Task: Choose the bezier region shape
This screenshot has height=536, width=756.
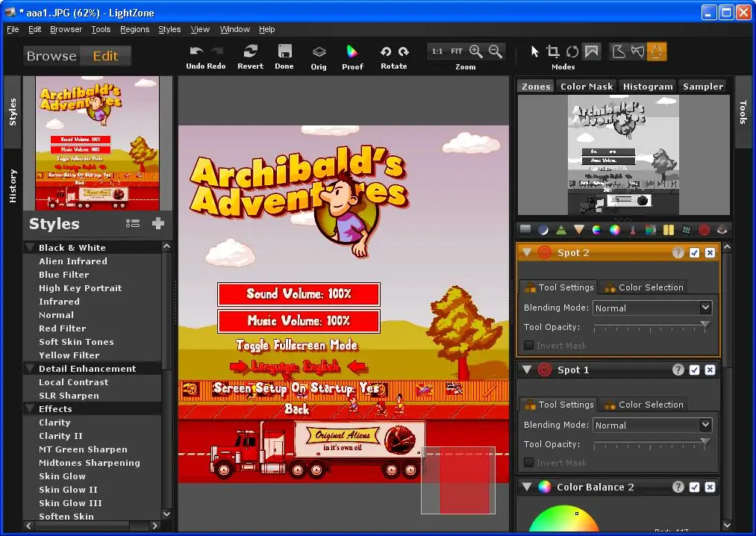Action: tap(637, 52)
